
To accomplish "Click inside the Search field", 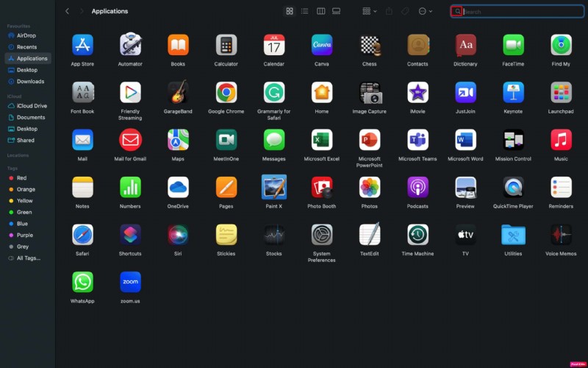I will point(517,12).
